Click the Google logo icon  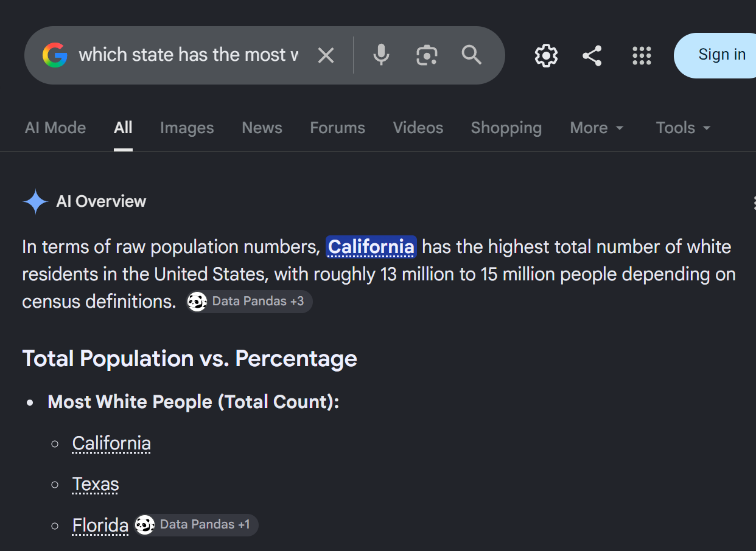point(55,55)
